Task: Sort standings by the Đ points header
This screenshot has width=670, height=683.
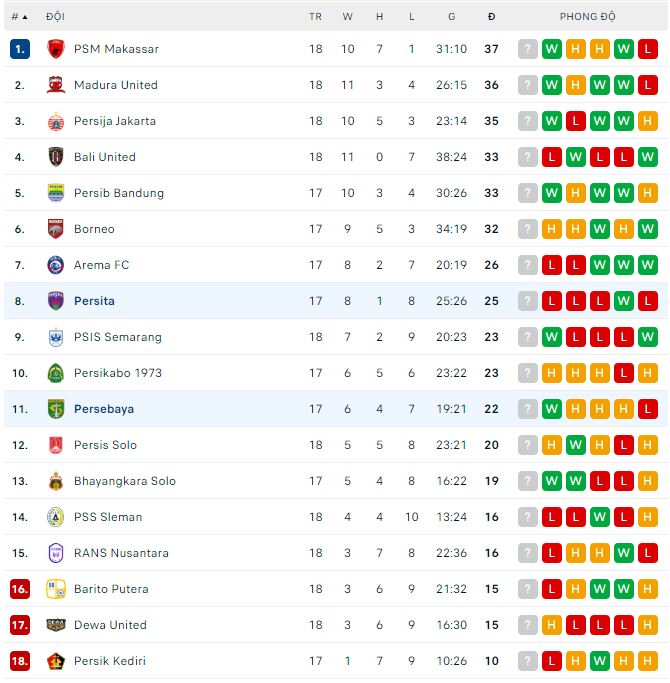Action: pos(491,17)
